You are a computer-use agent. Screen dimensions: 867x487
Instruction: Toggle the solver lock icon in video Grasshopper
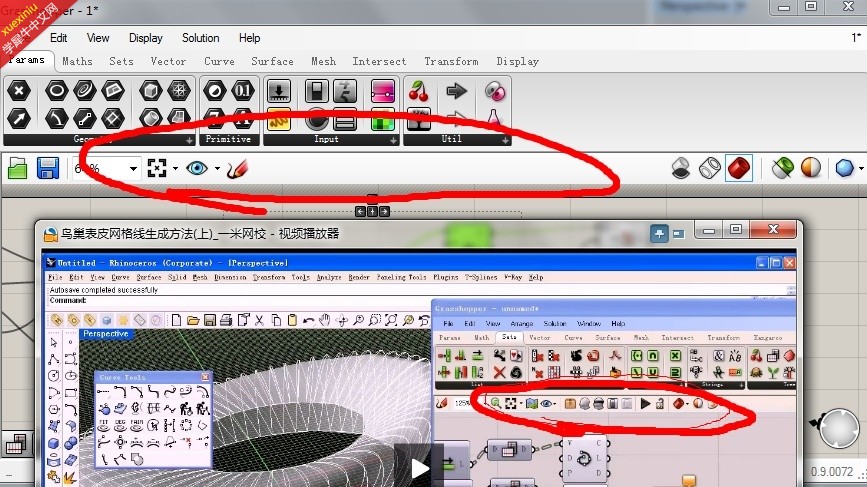[660, 404]
